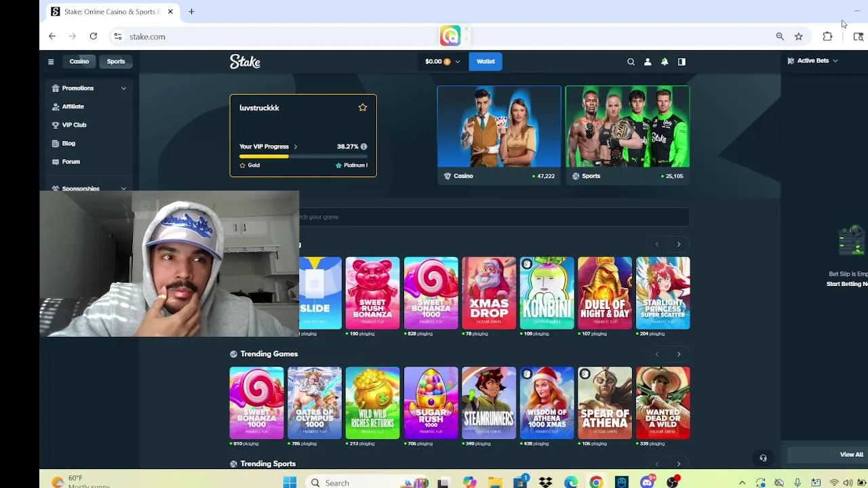Screen dimensions: 868x488
Task: Click the screen recorder overlay icon
Action: 450,35
